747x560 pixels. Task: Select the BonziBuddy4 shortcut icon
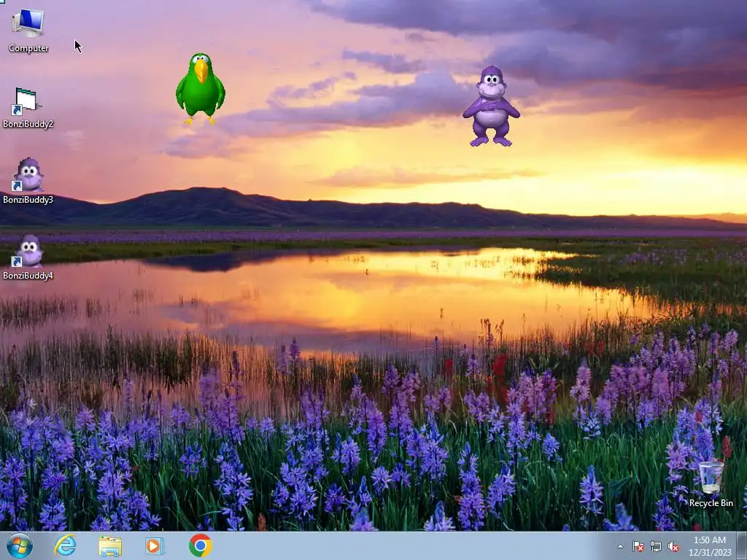(x=28, y=257)
